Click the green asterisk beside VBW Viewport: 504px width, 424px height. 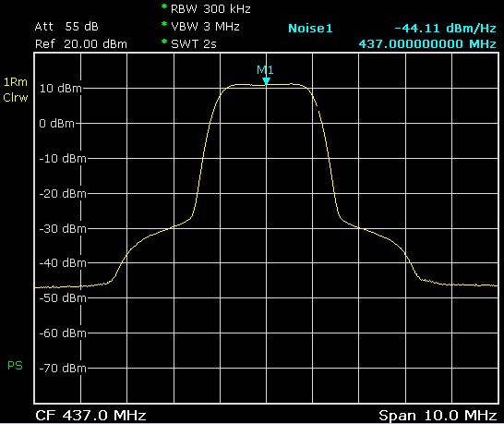(164, 24)
